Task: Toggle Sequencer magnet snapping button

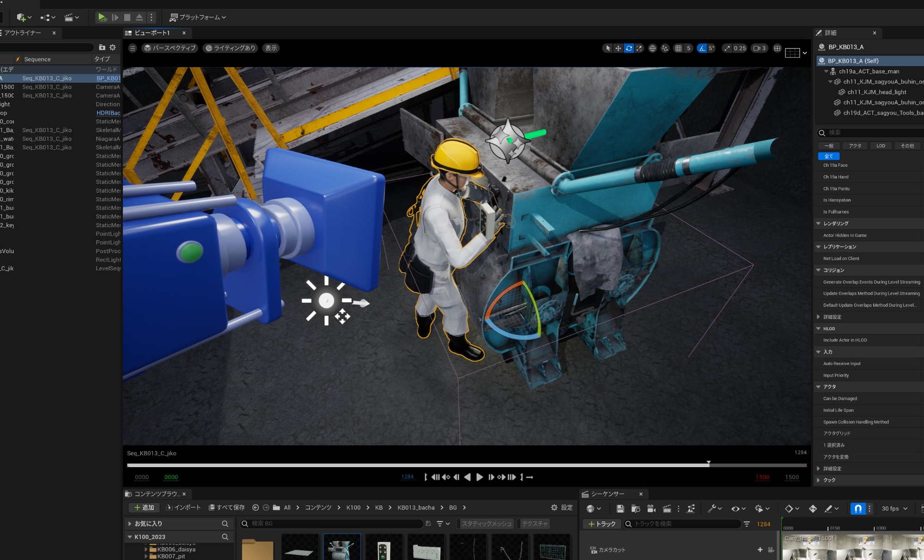Action: click(x=857, y=509)
